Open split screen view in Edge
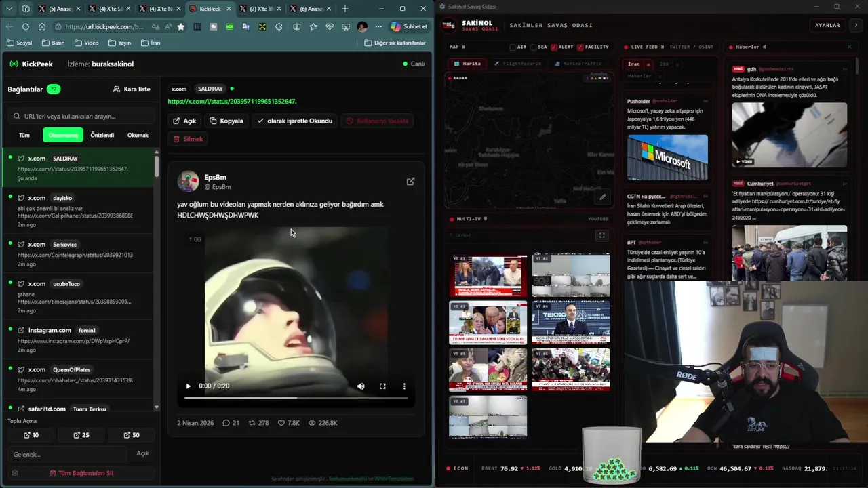The image size is (868, 488). (x=297, y=26)
